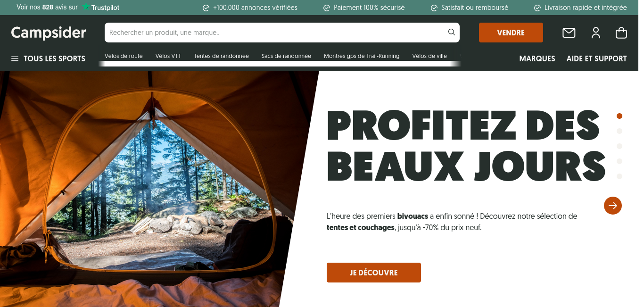Click the Vendre button
Screen dimensions: 644x307
(x=511, y=33)
